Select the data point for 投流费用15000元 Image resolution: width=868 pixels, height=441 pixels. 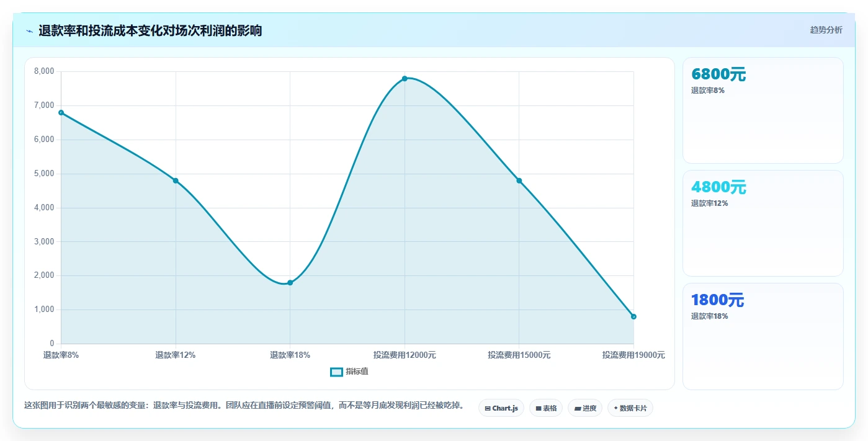click(519, 180)
